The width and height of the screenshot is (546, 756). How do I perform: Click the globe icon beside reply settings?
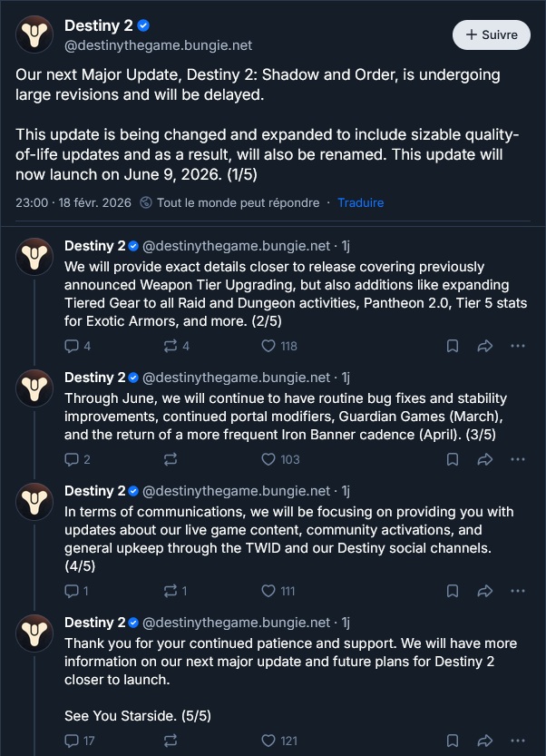147,202
